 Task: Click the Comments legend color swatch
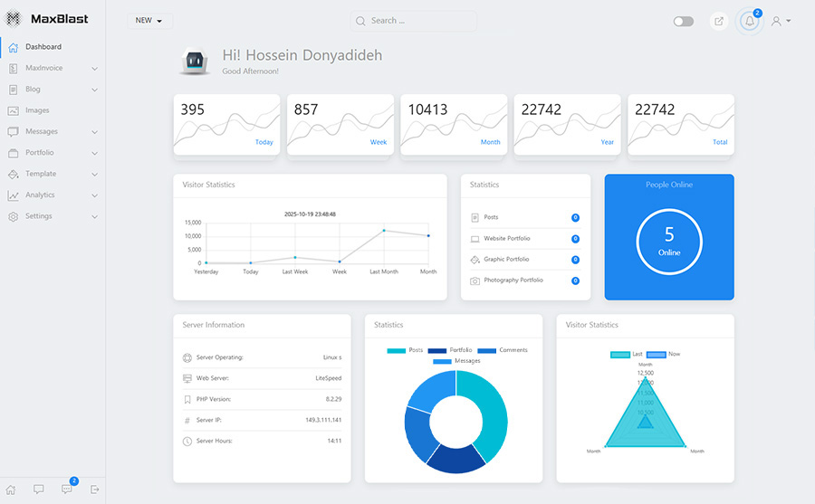[486, 350]
